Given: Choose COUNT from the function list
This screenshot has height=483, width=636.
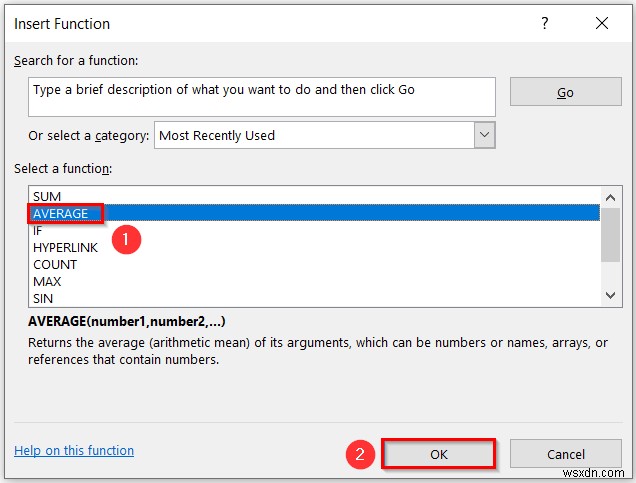Looking at the screenshot, I should (55, 264).
